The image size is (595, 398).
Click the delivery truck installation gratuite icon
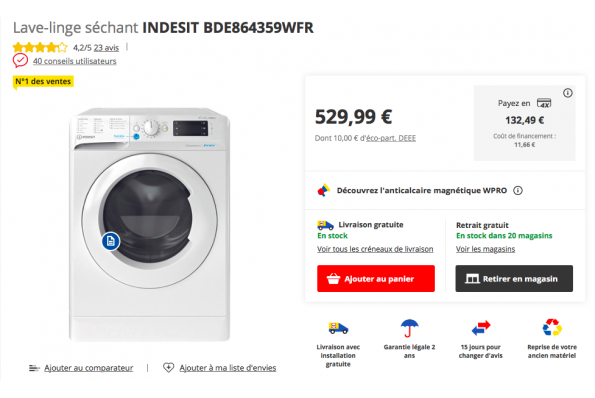pyautogui.click(x=338, y=328)
